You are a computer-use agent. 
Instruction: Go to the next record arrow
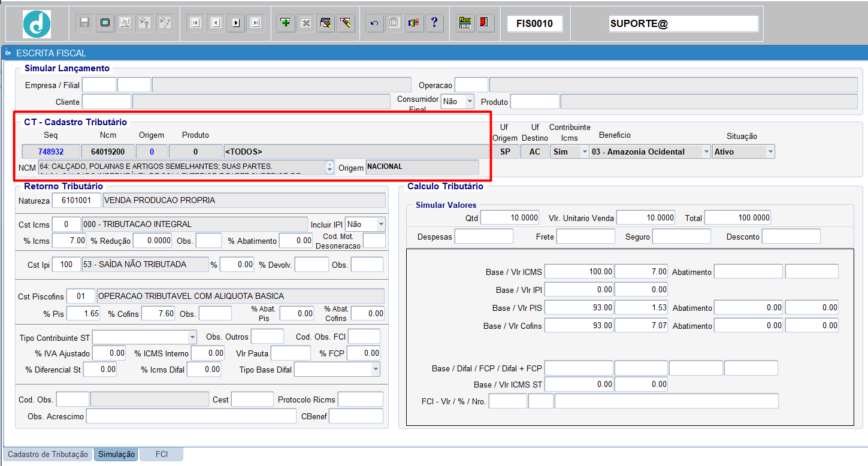coord(236,23)
